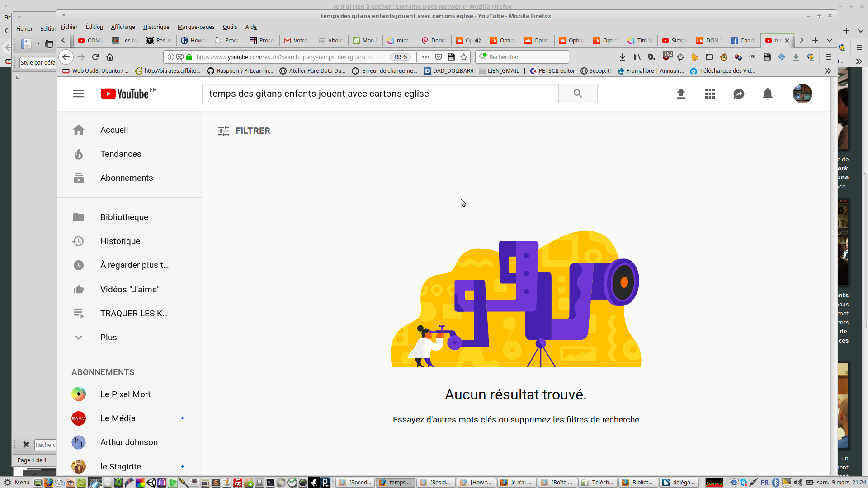Bookmark this page with the star icon

click(x=464, y=57)
